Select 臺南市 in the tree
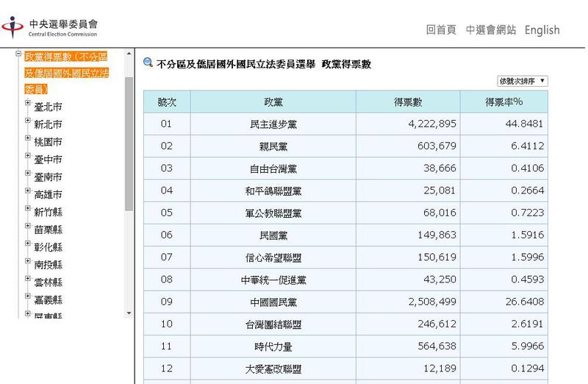The height and width of the screenshot is (384, 588). [x=48, y=177]
